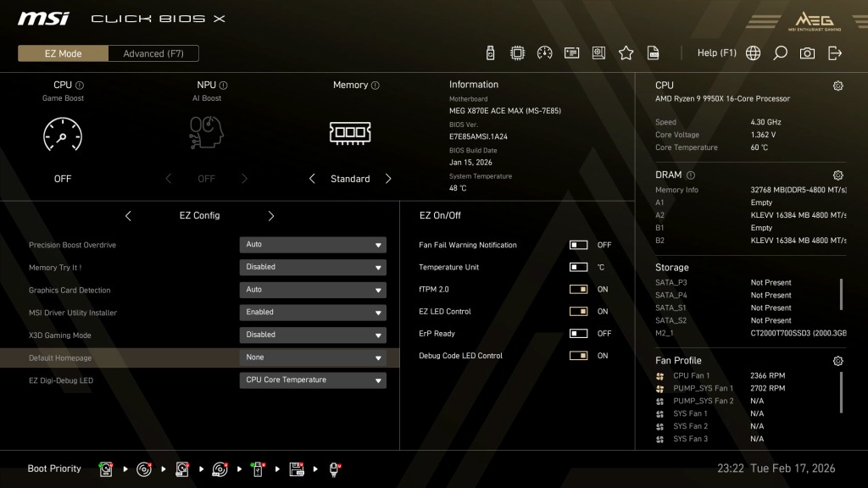The width and height of the screenshot is (868, 488).
Task: Select floppy disk boot device icon
Action: [296, 469]
